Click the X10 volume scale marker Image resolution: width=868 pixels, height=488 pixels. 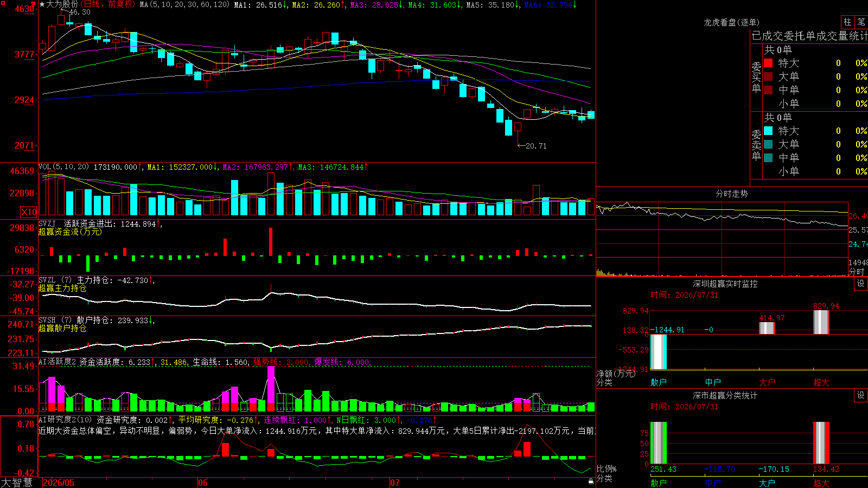coord(29,212)
